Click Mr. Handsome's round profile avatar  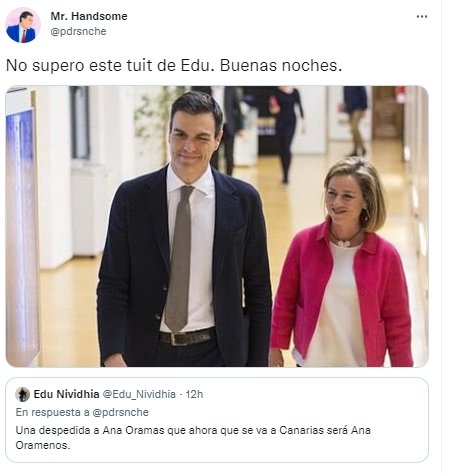point(23,25)
